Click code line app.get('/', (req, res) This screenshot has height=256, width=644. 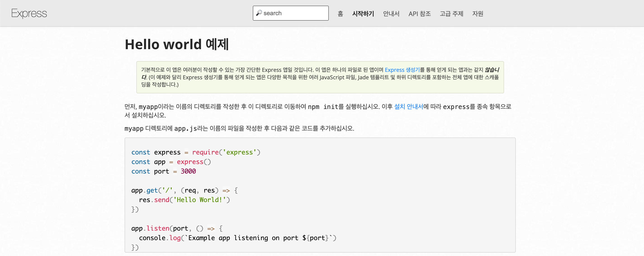pyautogui.click(x=185, y=190)
